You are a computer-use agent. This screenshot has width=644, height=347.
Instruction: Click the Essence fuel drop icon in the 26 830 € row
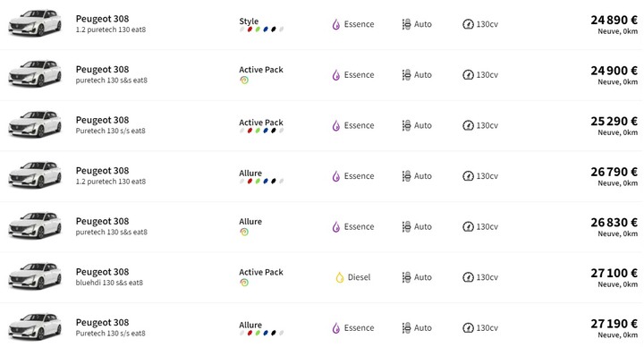click(x=336, y=226)
